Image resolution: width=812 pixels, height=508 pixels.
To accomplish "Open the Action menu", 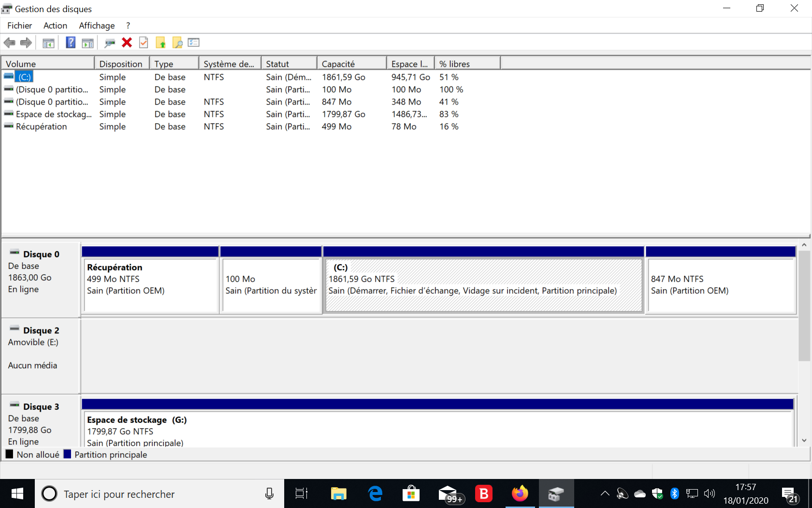I will [55, 26].
